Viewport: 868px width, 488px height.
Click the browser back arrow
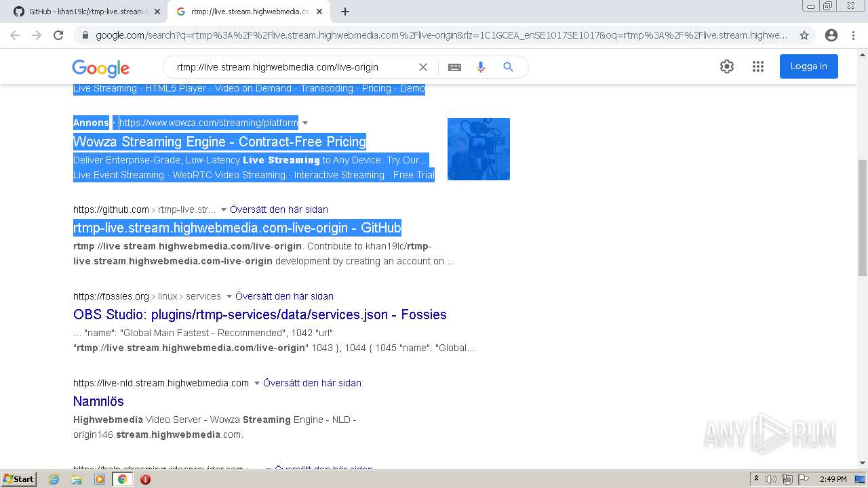click(x=15, y=35)
